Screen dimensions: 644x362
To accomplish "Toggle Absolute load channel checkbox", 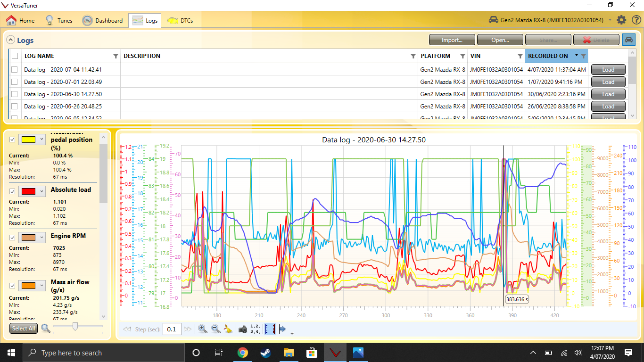I will pos(13,191).
